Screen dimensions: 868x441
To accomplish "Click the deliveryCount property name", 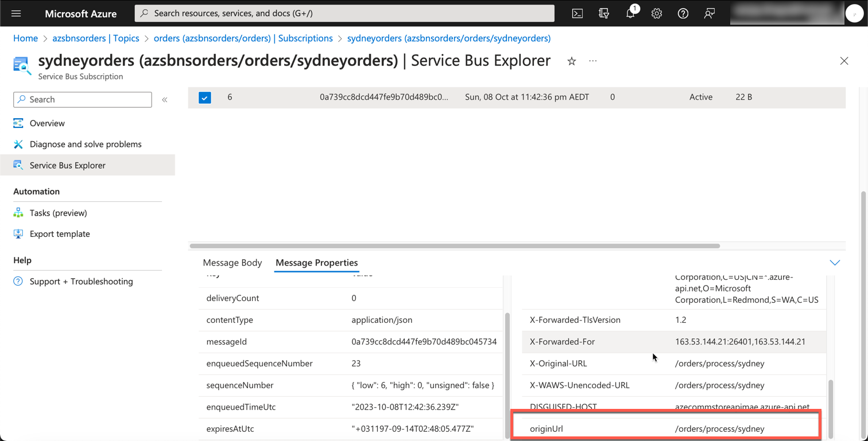I will (232, 298).
